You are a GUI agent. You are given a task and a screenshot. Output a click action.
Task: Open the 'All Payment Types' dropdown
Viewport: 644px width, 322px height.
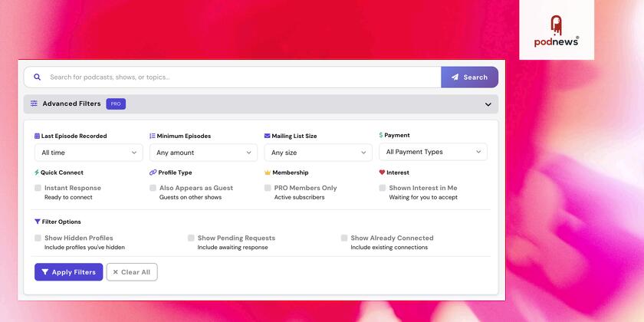pyautogui.click(x=433, y=152)
